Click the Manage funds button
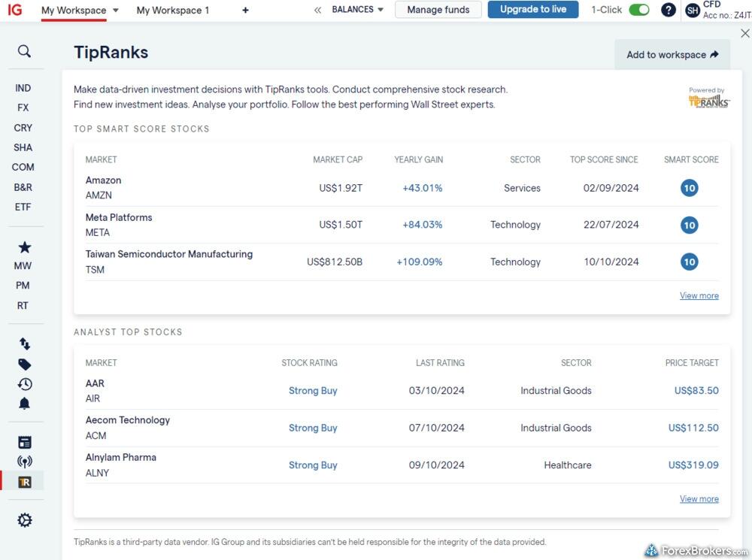Screen dimensions: 752x560 coord(438,10)
